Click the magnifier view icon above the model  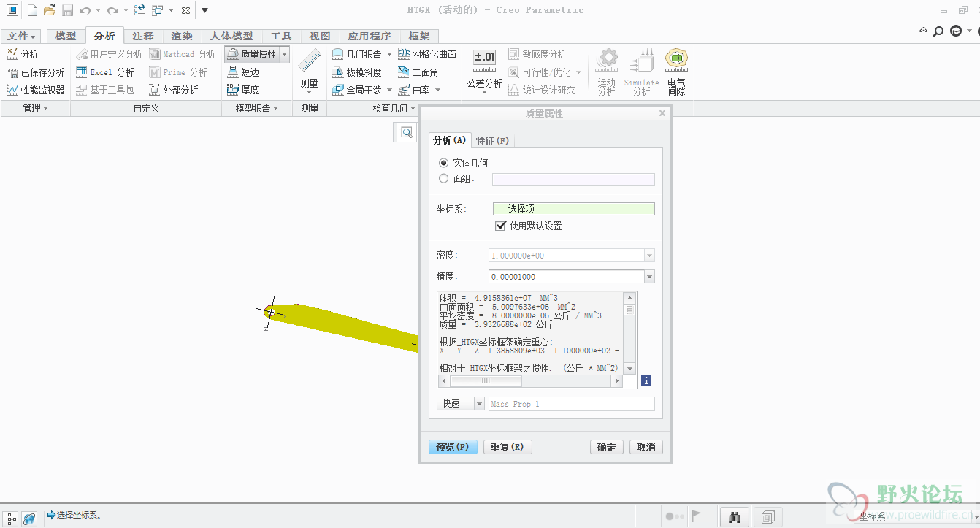click(x=406, y=132)
